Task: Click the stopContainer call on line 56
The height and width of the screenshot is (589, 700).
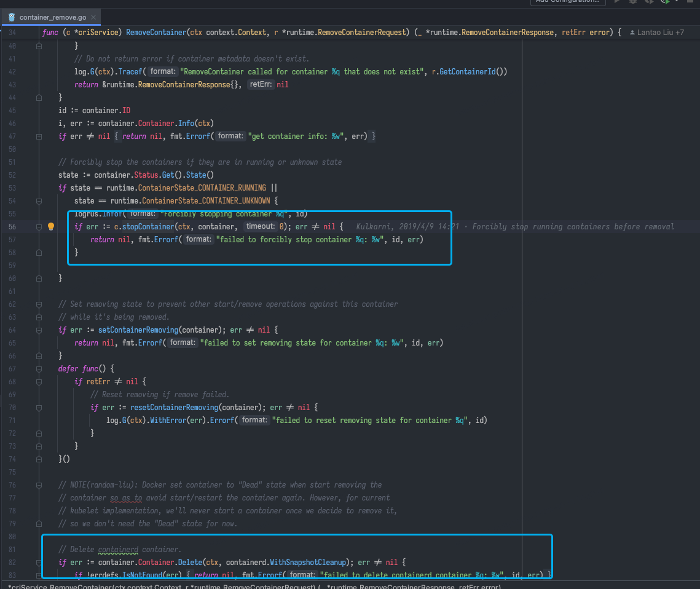Action: [x=147, y=227]
